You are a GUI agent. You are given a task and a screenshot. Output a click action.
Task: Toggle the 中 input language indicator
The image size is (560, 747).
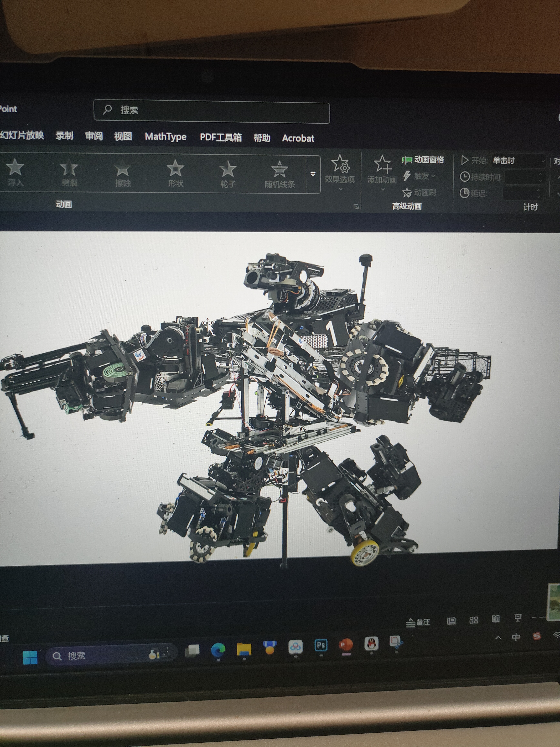pyautogui.click(x=516, y=637)
